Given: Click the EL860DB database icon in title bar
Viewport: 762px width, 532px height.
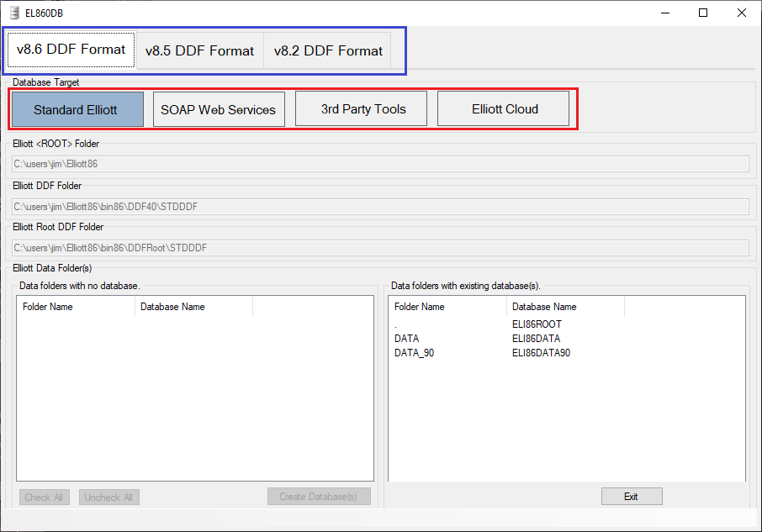Looking at the screenshot, I should (x=13, y=13).
